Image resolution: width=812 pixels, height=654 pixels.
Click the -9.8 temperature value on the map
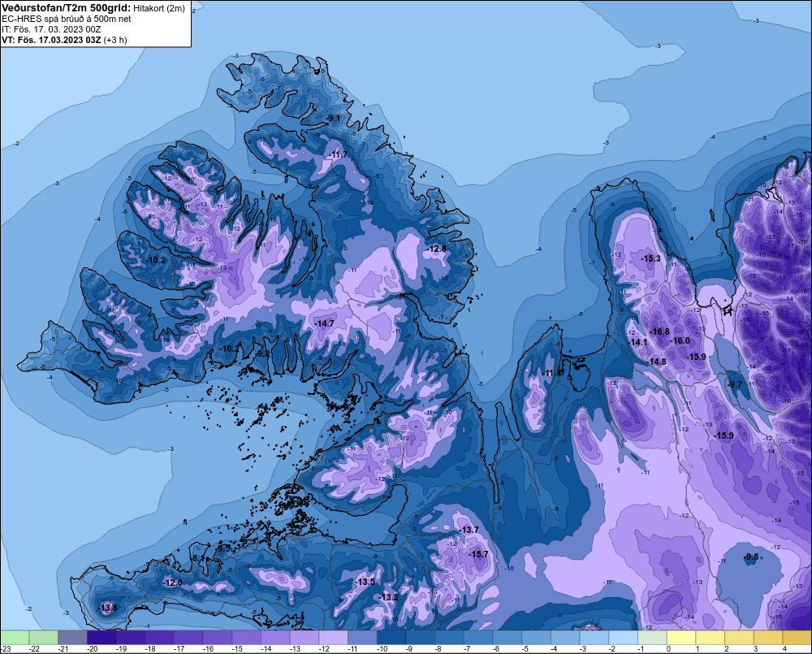pyautogui.click(x=751, y=557)
